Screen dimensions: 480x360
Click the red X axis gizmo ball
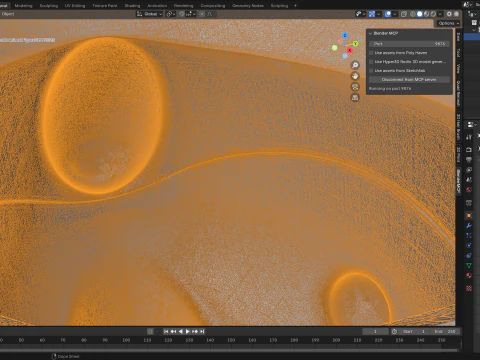pyautogui.click(x=349, y=50)
